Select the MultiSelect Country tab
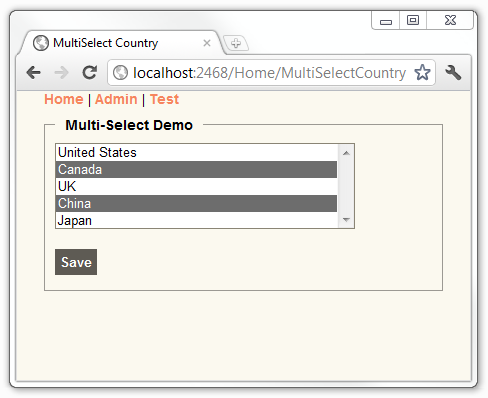The image size is (488, 398). click(x=122, y=43)
